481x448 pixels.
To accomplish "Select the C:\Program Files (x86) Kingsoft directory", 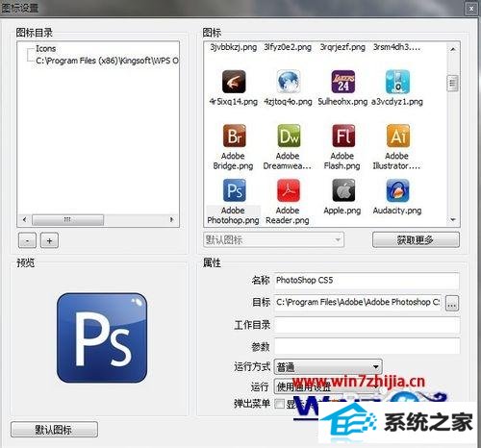I will pyautogui.click(x=107, y=61).
